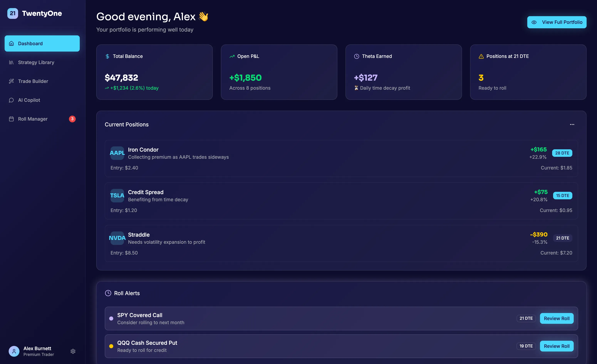Click the TSLA ticker badge
Image resolution: width=597 pixels, height=364 pixels.
coord(117,195)
